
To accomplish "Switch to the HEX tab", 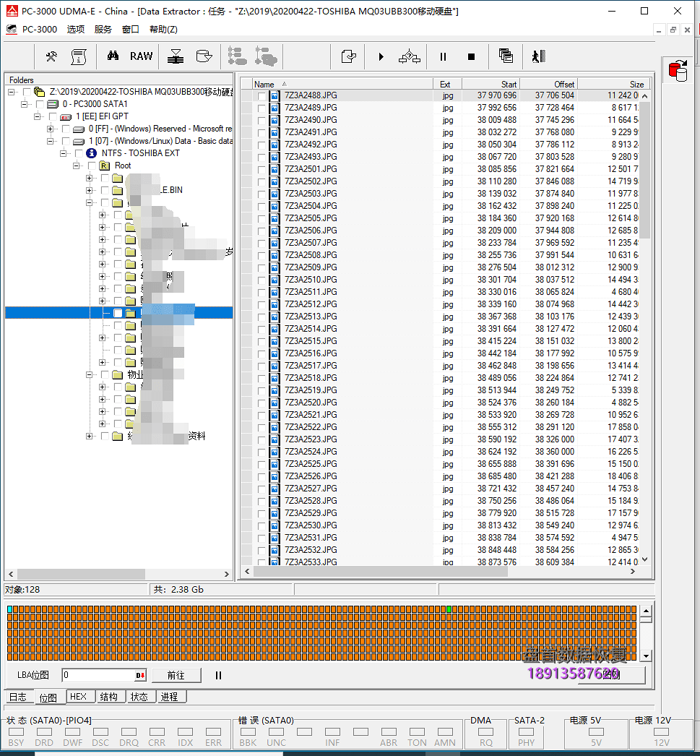I will [x=79, y=697].
